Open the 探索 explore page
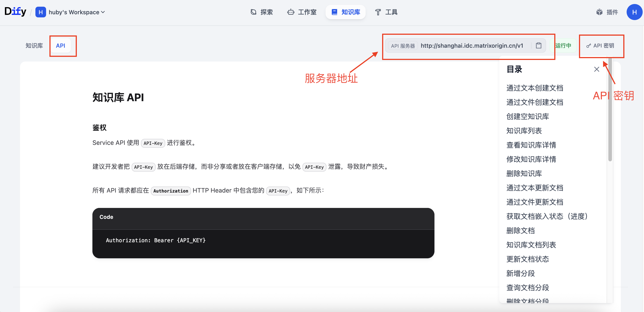Image resolution: width=644 pixels, height=312 pixels. click(x=261, y=12)
